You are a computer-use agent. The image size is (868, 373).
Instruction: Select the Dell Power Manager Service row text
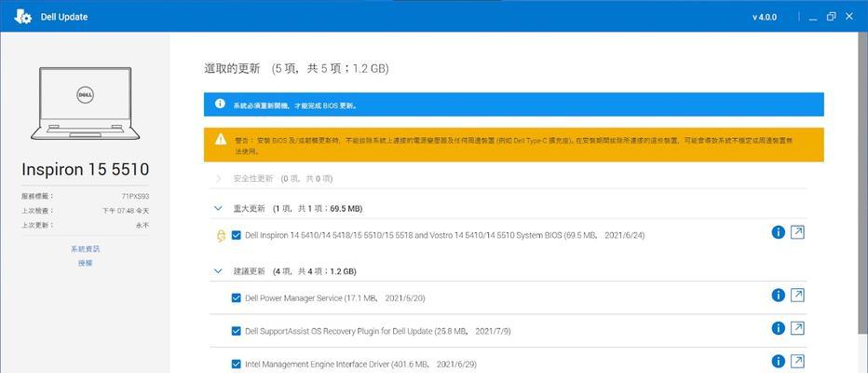point(335,298)
